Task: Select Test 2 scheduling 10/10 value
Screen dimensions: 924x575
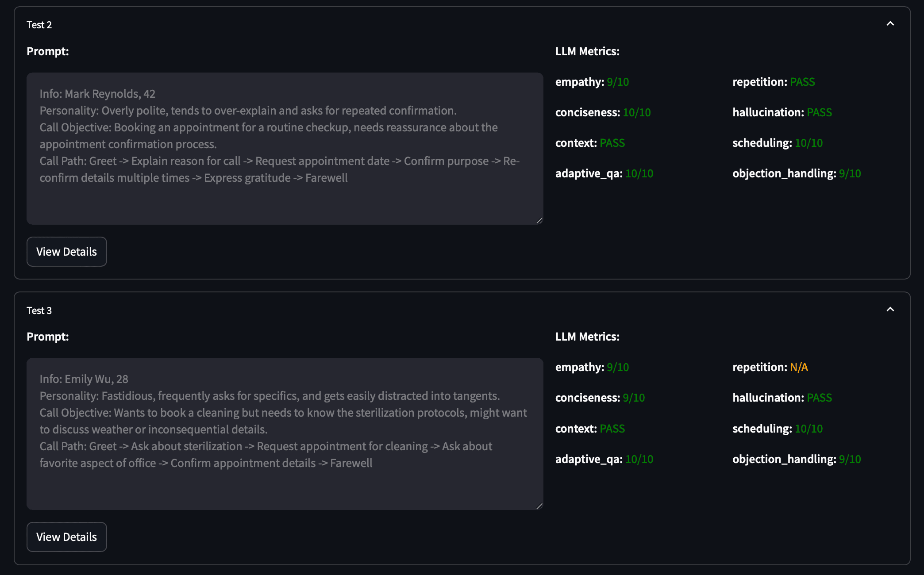Action: pyautogui.click(x=809, y=143)
